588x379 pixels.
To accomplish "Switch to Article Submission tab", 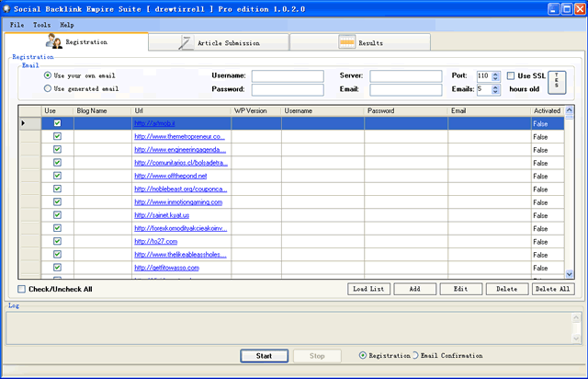I will pyautogui.click(x=219, y=43).
